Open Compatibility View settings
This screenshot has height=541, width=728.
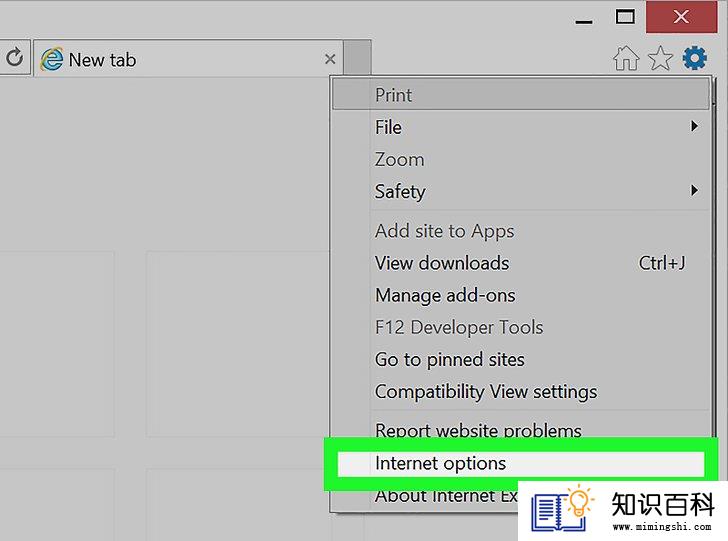click(521, 392)
